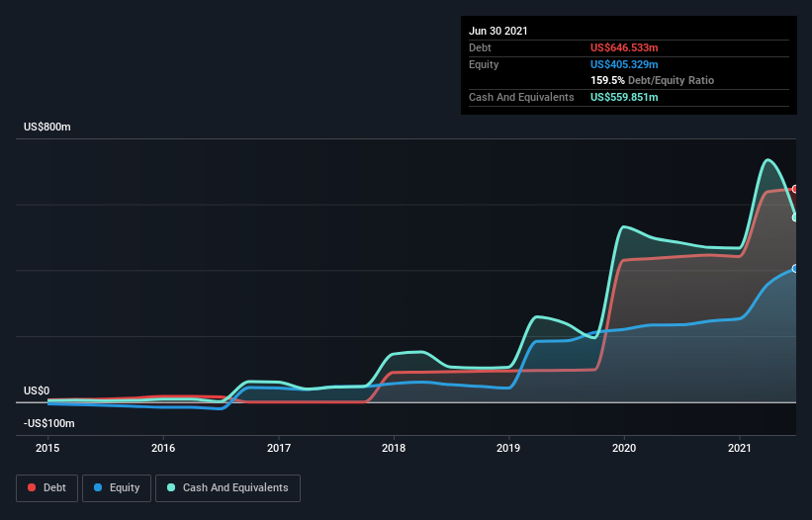Click the 159.5% Debt/Equity Ratio text
812x520 pixels.
point(652,81)
